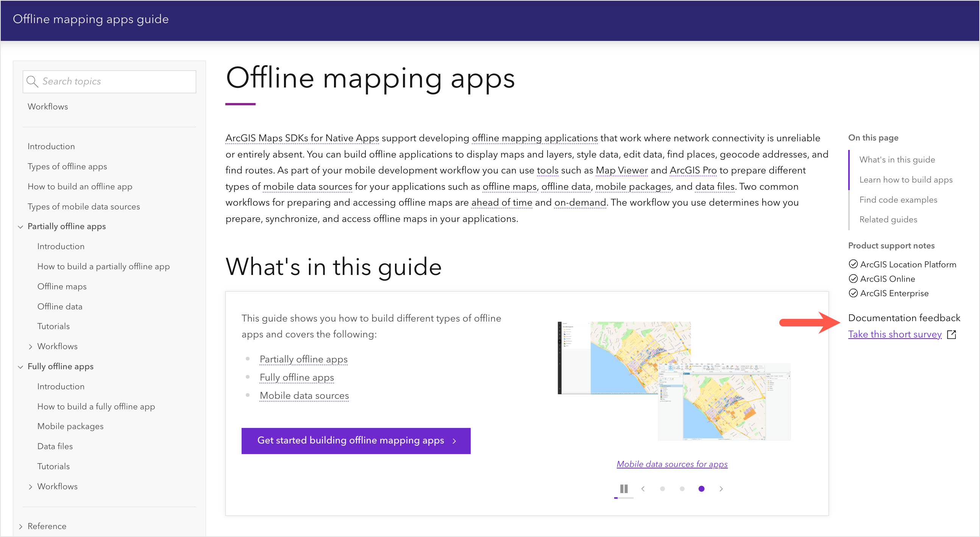
Task: Select the active third carousel dot
Action: [702, 489]
